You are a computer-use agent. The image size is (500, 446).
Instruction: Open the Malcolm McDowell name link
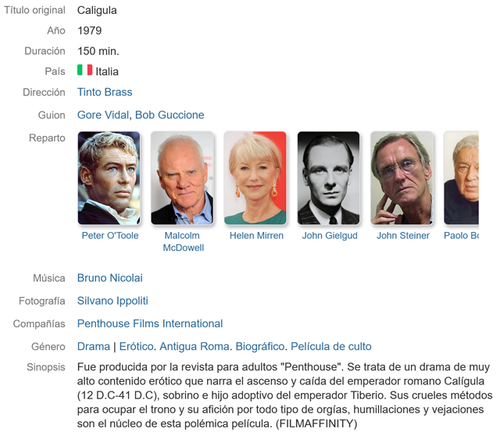(x=183, y=242)
